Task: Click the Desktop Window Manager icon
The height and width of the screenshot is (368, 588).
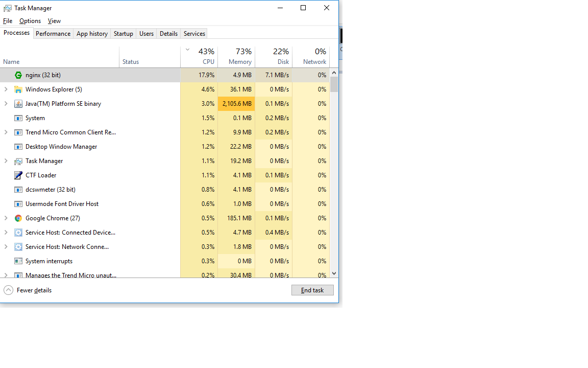Action: click(x=18, y=146)
